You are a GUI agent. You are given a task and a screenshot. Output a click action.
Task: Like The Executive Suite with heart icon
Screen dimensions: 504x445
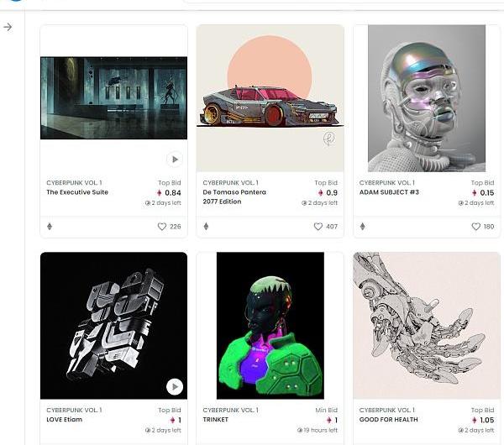coord(162,227)
